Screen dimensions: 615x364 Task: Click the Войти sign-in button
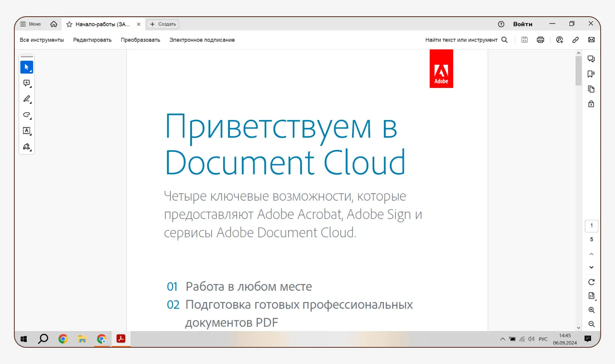click(x=523, y=24)
